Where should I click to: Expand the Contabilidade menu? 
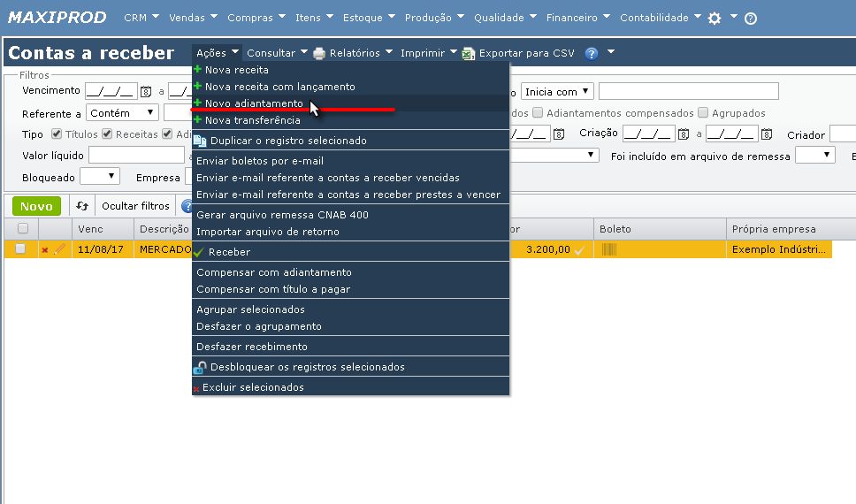coord(661,18)
